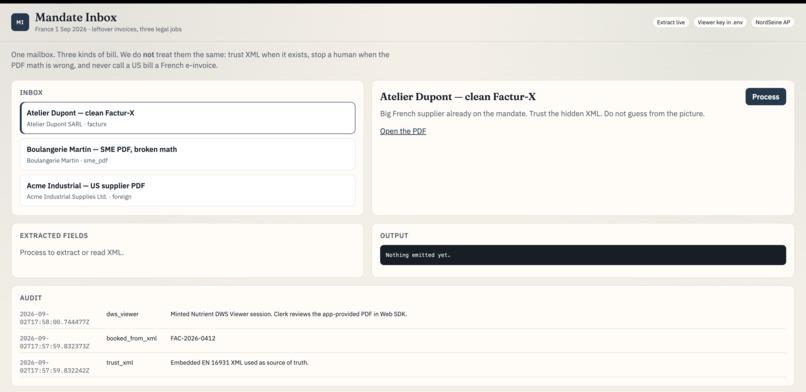Click the OUTPUT section heading

[394, 236]
